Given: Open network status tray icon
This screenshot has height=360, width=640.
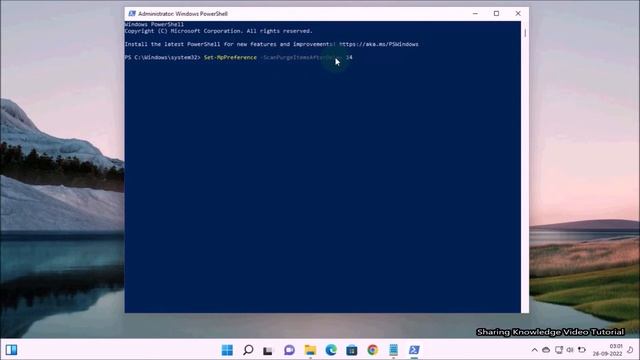Looking at the screenshot, I should [x=559, y=350].
